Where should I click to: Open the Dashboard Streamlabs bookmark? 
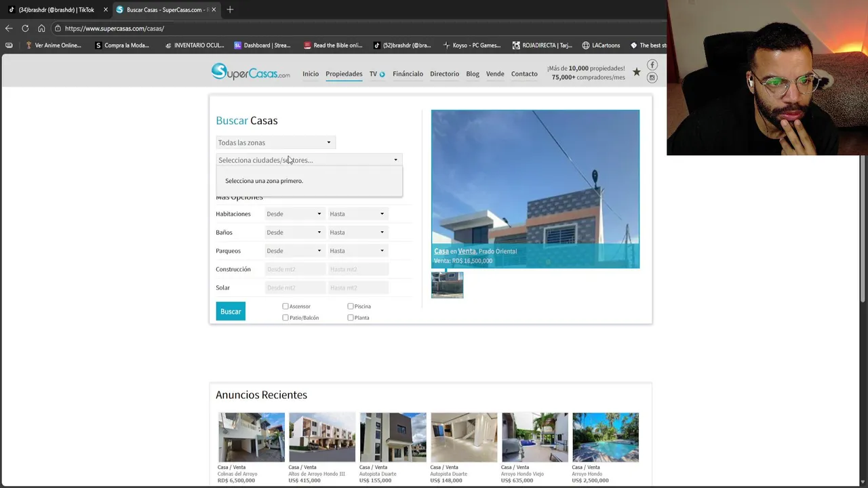[262, 45]
